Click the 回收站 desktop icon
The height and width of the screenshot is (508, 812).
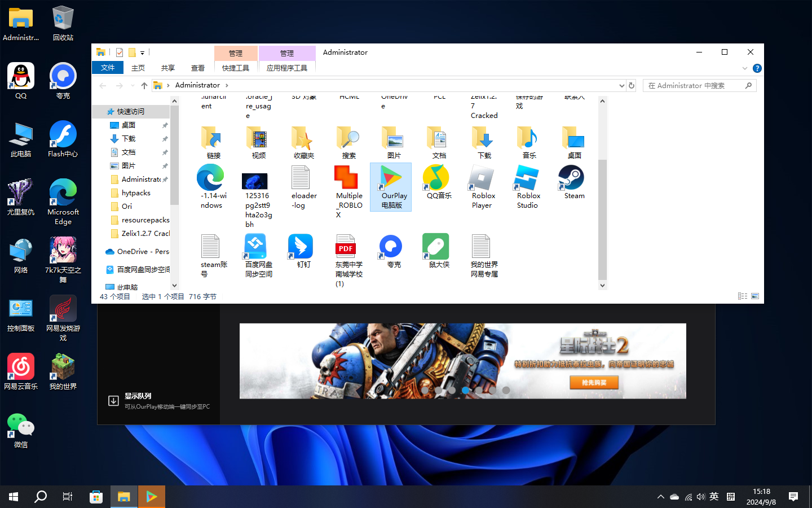click(x=63, y=23)
